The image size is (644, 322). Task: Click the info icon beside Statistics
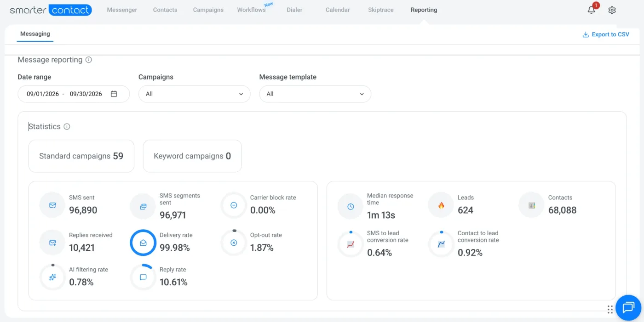(x=67, y=126)
